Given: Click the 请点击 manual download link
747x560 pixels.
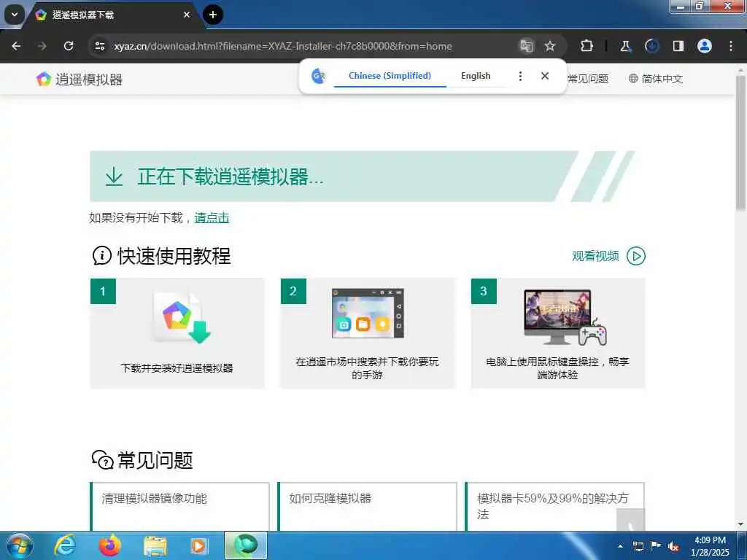Looking at the screenshot, I should click(212, 217).
